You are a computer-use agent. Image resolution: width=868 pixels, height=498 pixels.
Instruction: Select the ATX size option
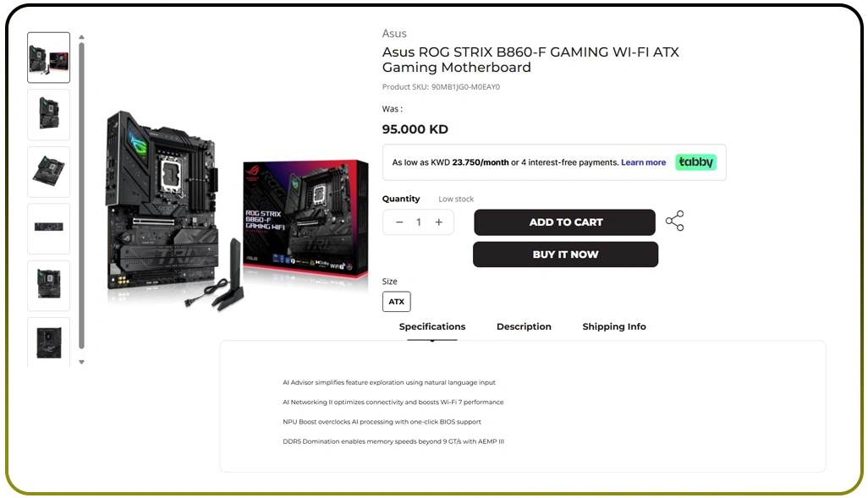(x=397, y=302)
